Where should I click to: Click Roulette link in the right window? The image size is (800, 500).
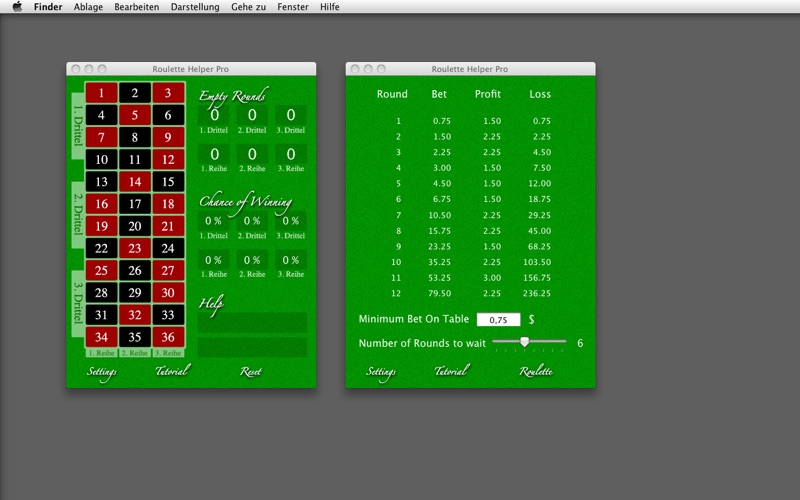point(536,372)
